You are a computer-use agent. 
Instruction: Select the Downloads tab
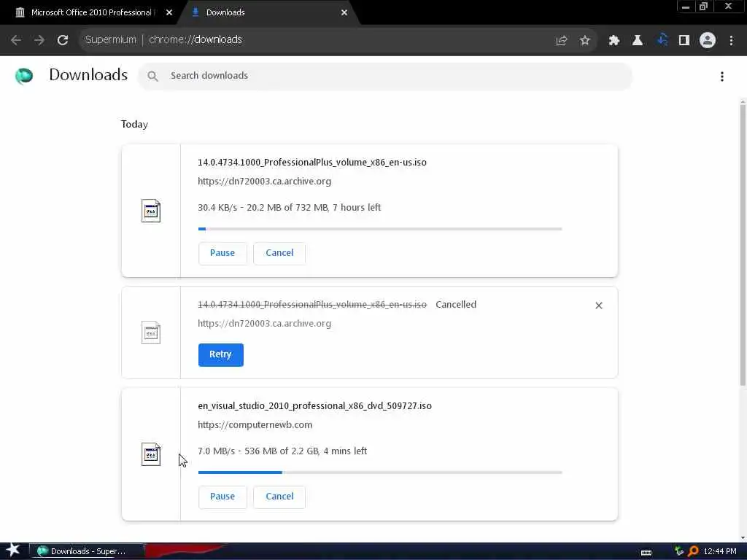click(x=225, y=12)
